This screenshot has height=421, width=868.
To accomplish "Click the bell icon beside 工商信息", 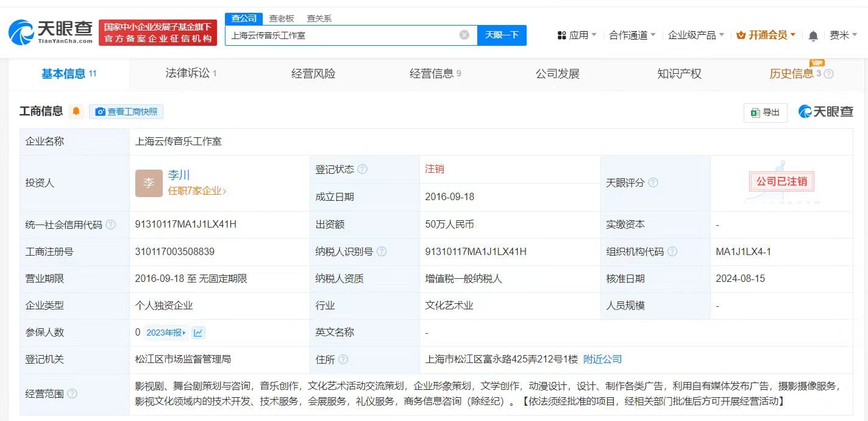I will pos(77,111).
